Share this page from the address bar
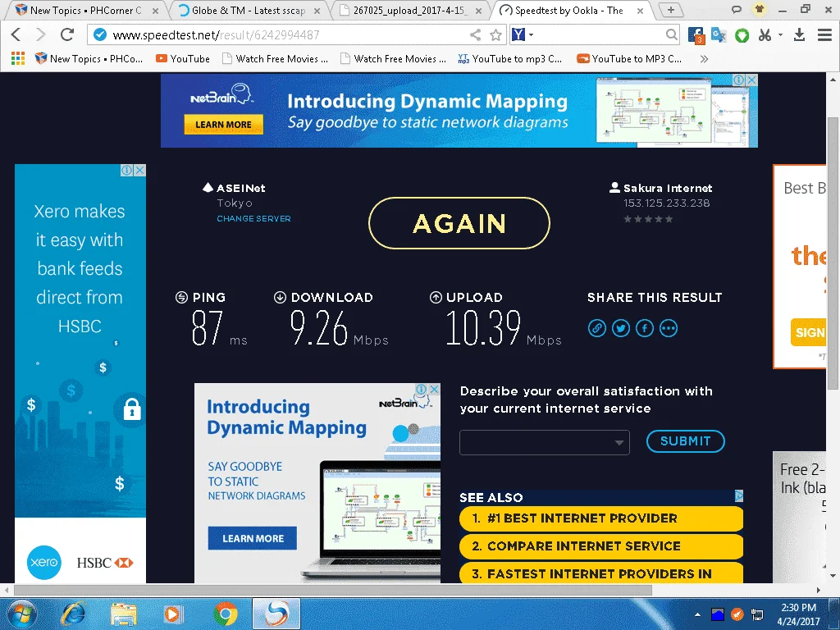 point(475,34)
